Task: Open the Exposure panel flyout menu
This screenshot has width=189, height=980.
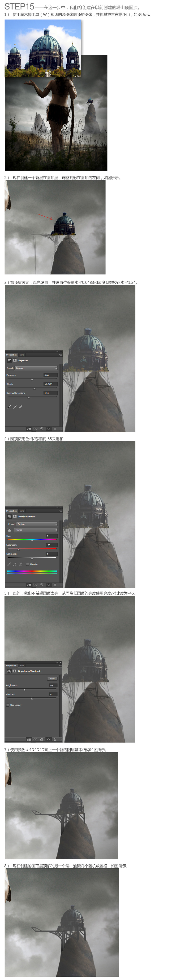Action: [x=60, y=355]
